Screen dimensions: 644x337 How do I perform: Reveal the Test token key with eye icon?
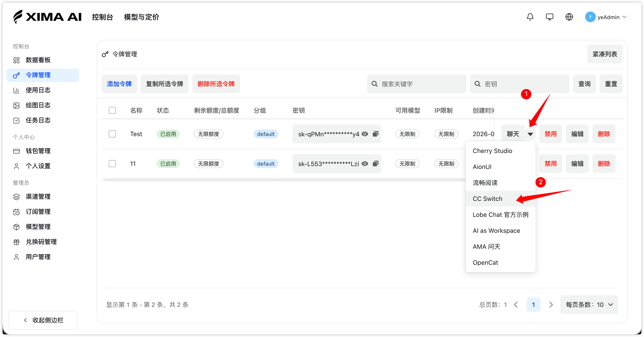[x=365, y=134]
